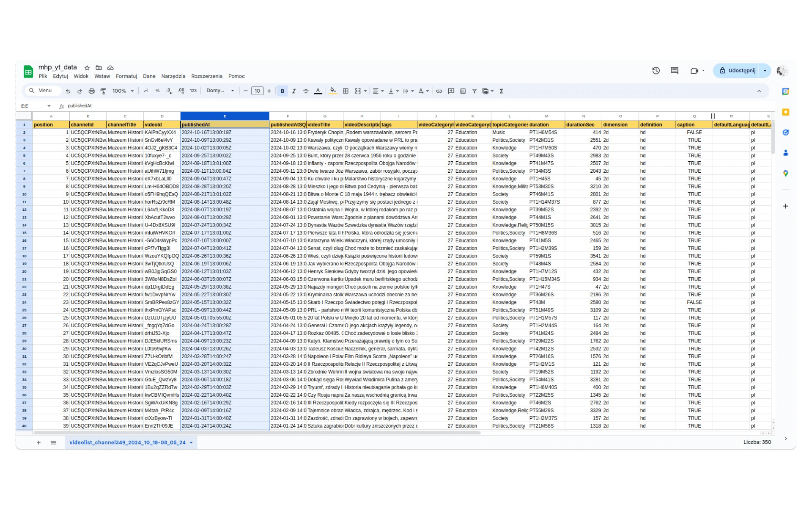The height and width of the screenshot is (508, 812).
Task: Toggle strikethrough formatting
Action: tap(306, 91)
